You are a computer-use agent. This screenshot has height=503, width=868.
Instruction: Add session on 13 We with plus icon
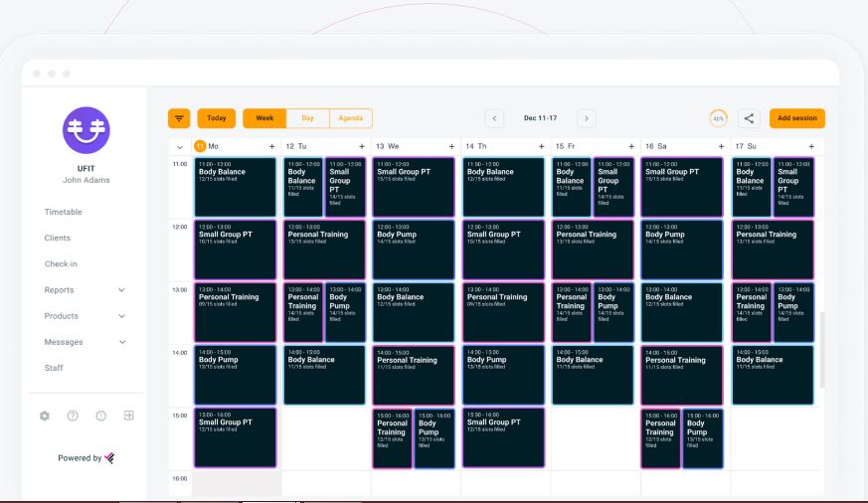click(451, 146)
